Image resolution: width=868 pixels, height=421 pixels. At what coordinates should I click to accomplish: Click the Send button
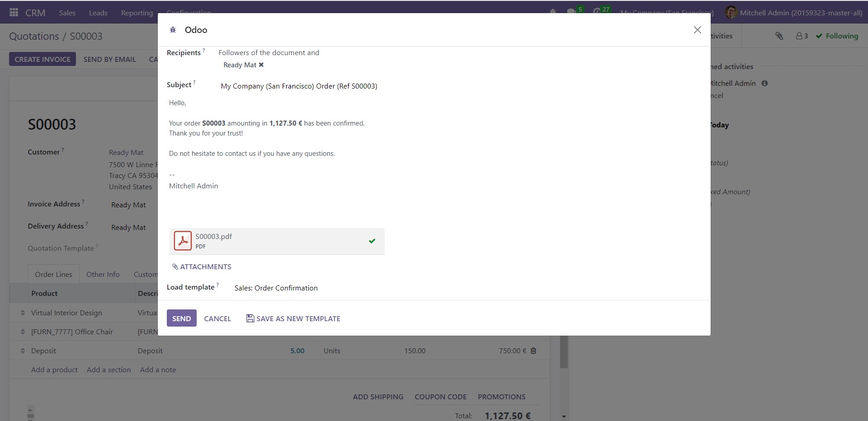click(x=182, y=318)
